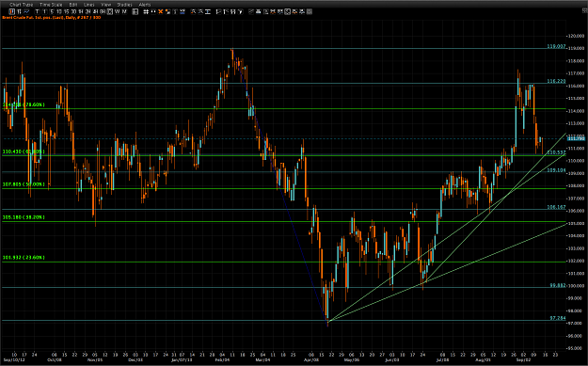Click the 119.037 horizontal line label
Screen dimensions: 588x366
(556, 46)
